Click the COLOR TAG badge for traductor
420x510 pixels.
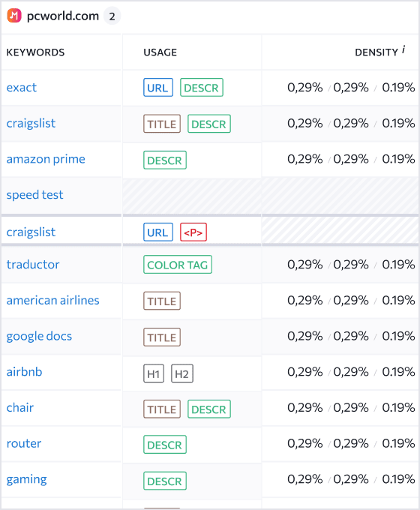tap(178, 265)
